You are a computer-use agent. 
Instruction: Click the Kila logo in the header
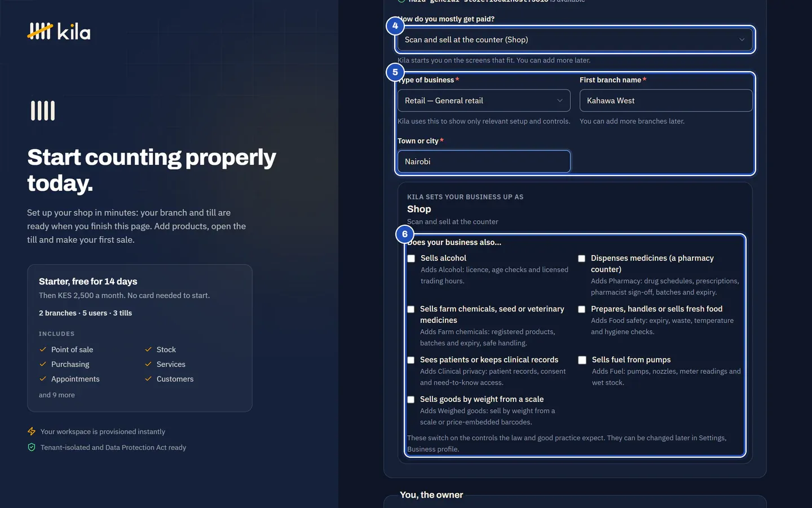coord(59,32)
